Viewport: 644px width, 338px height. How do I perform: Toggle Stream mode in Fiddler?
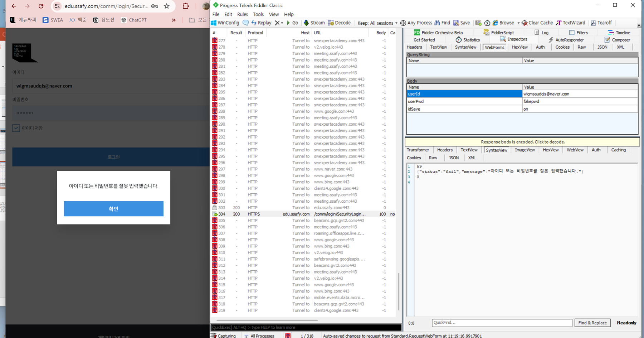314,23
